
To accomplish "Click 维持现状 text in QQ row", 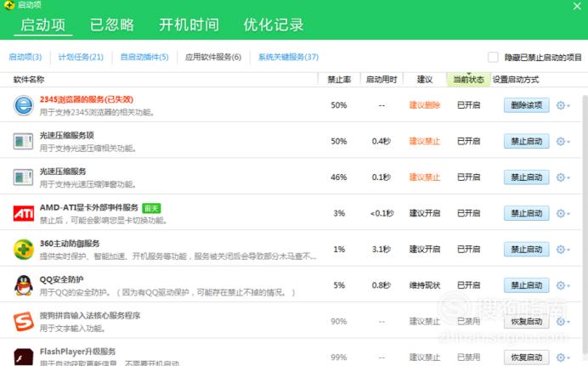I will [425, 285].
